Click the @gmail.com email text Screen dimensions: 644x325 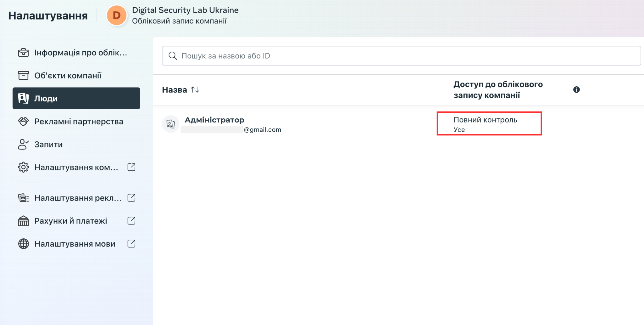point(262,130)
